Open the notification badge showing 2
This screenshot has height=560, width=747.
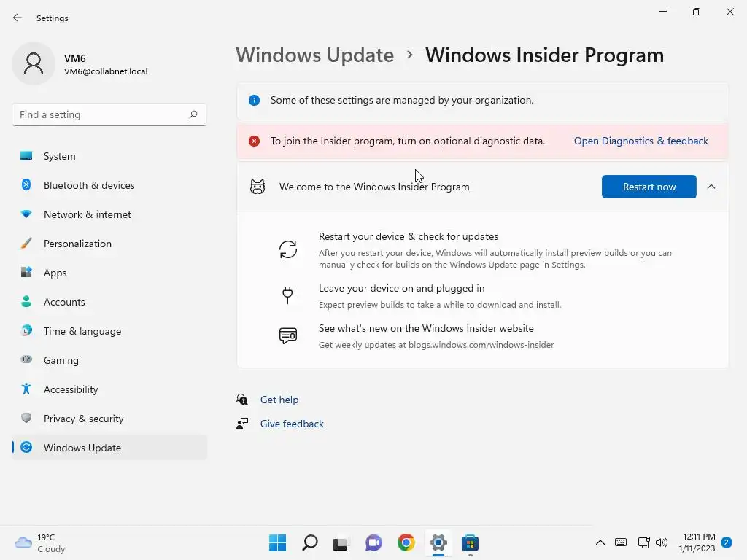point(726,542)
